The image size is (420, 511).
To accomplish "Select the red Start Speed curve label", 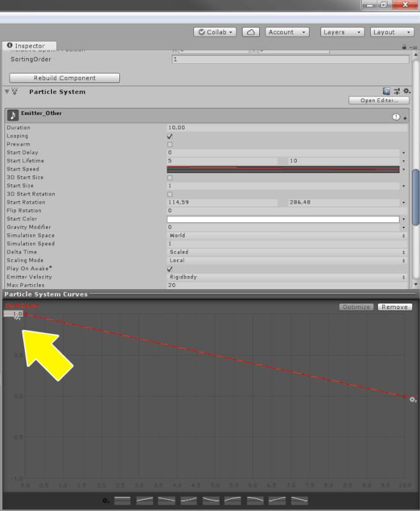I will pyautogui.click(x=22, y=306).
